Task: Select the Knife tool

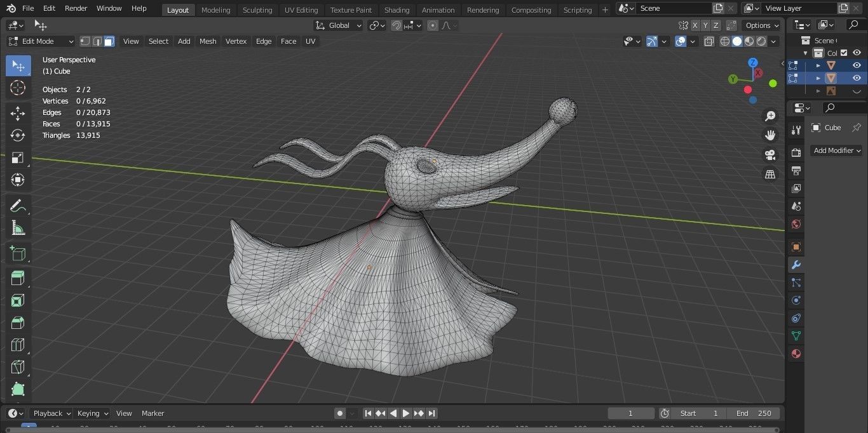Action: pyautogui.click(x=18, y=367)
